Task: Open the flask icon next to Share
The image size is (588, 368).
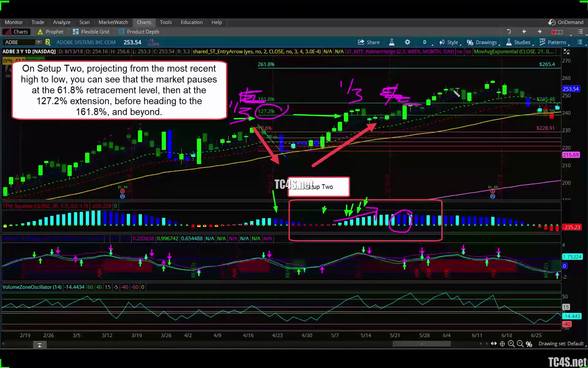Action: (x=391, y=42)
